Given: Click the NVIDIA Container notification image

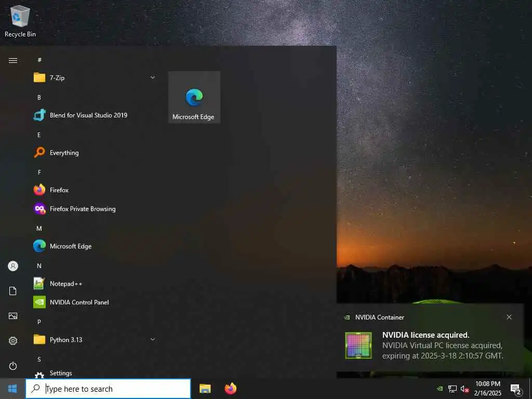Looking at the screenshot, I should click(358, 345).
